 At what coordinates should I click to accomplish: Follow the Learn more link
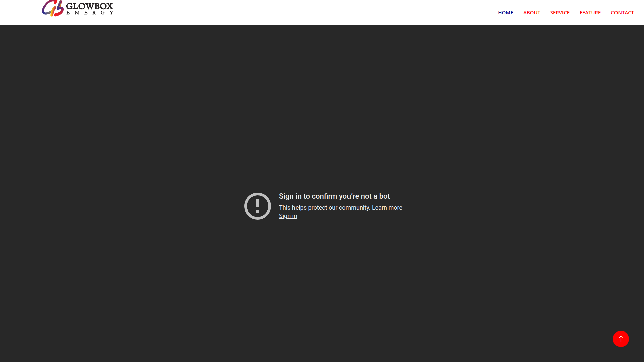[x=387, y=208]
